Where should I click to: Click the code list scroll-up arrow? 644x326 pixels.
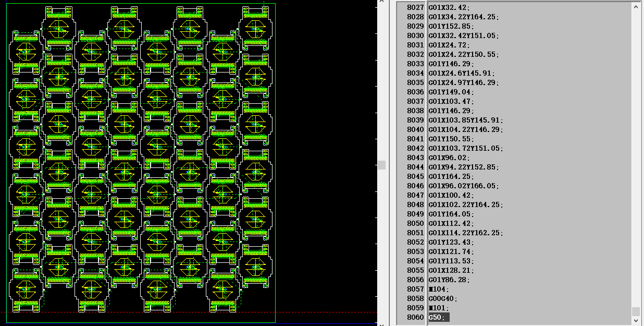tap(636, 7)
